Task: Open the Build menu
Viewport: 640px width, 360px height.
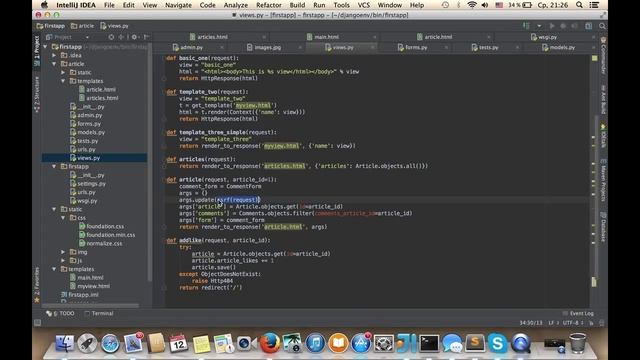Action: tap(297, 5)
